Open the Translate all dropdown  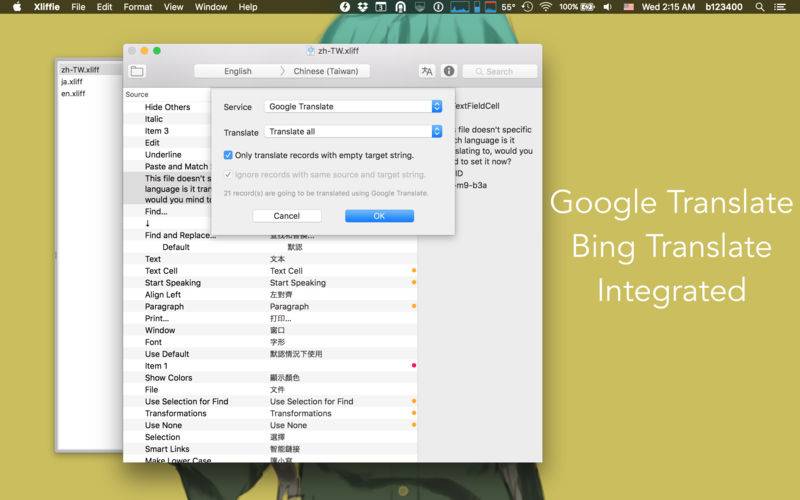tap(353, 131)
